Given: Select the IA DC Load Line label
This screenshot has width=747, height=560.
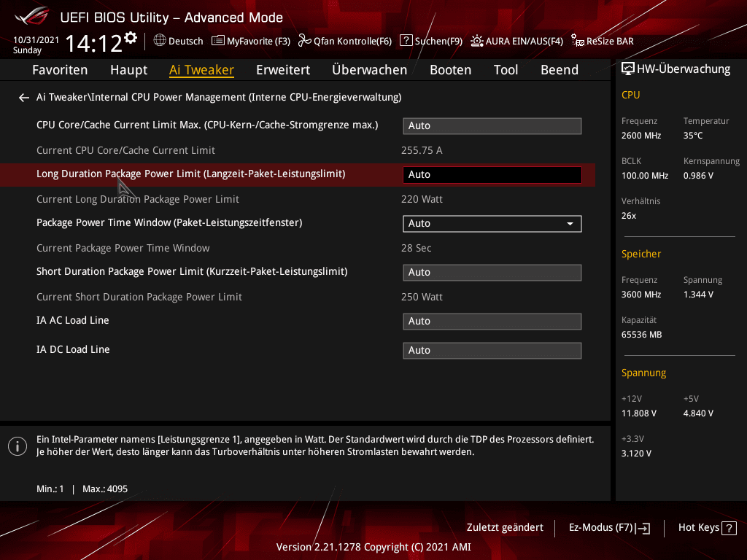Looking at the screenshot, I should click(x=73, y=349).
